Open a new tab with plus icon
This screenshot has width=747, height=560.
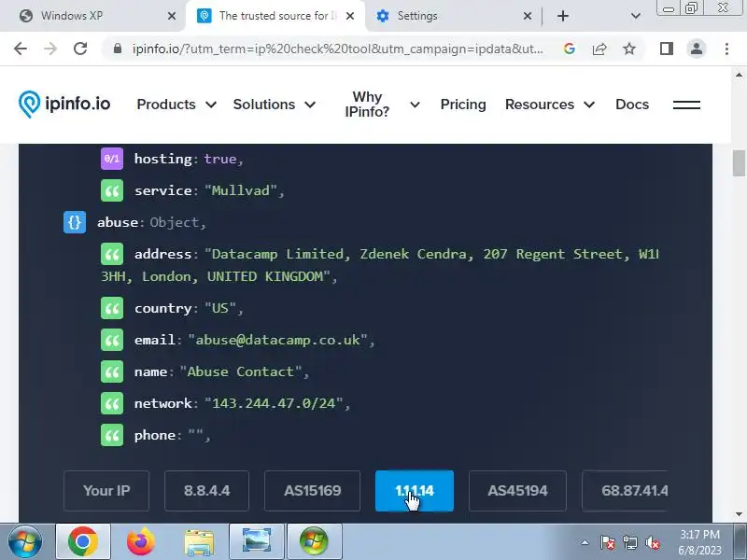563,16
